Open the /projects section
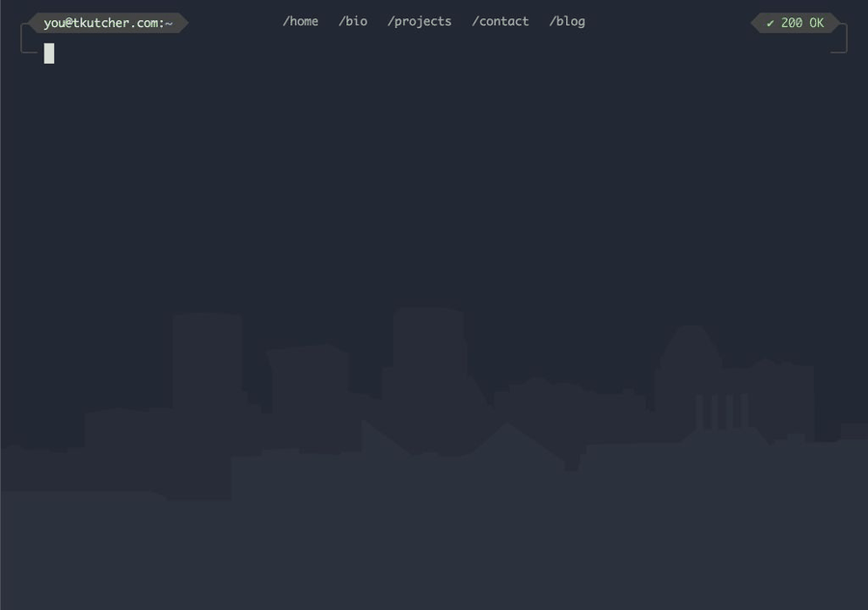 coord(420,21)
